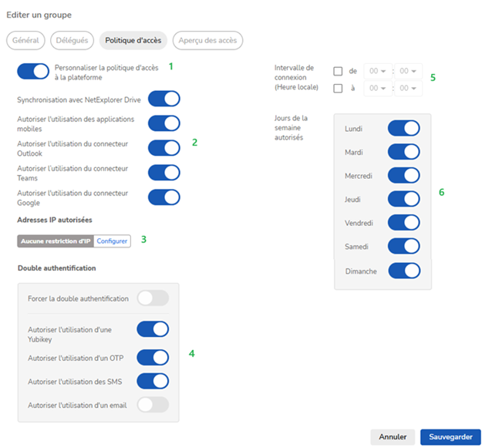The width and height of the screenshot is (499, 448).
Task: Open the start minutes dropdown
Action: (x=408, y=72)
